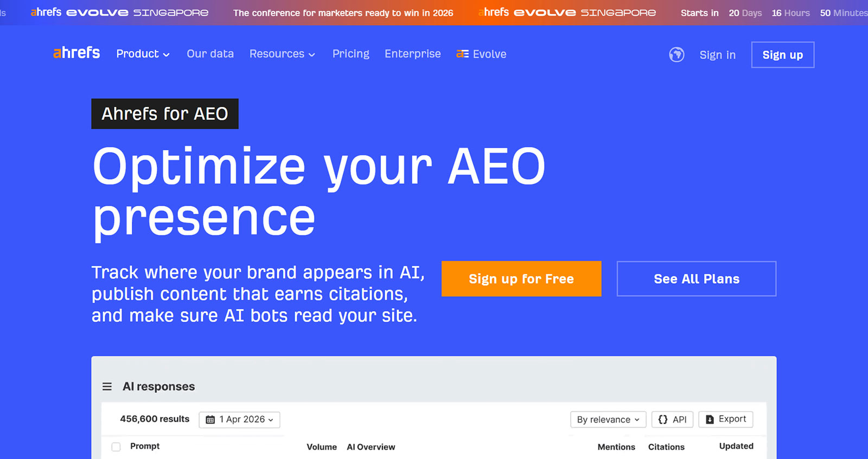868x459 pixels.
Task: Open the Our data page link
Action: click(x=210, y=54)
